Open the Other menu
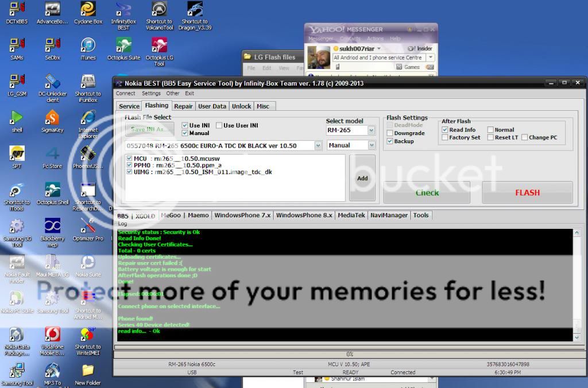Image resolution: width=588 pixels, height=388 pixels. click(173, 94)
